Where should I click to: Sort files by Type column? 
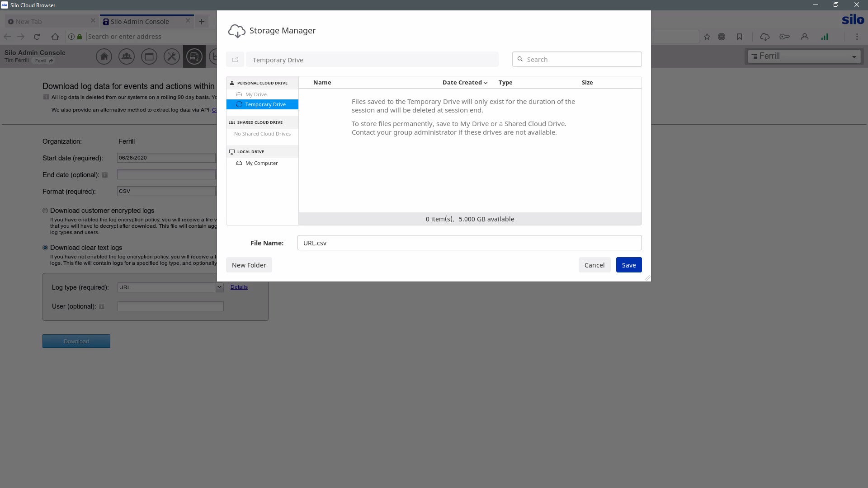(505, 82)
